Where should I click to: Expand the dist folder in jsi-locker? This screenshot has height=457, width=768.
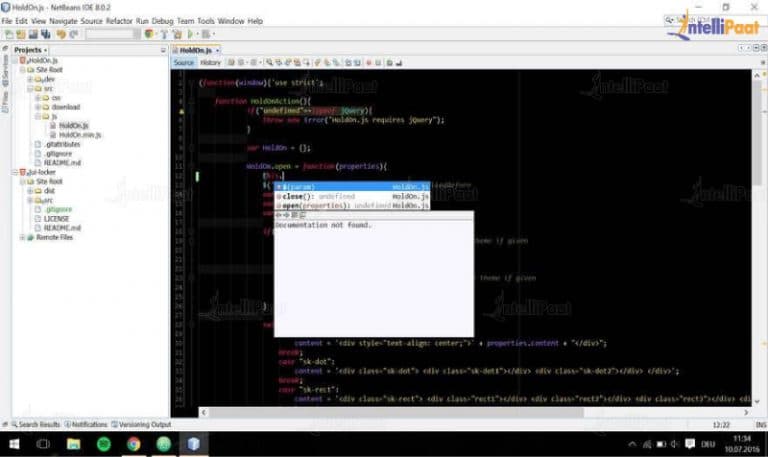click(x=30, y=191)
